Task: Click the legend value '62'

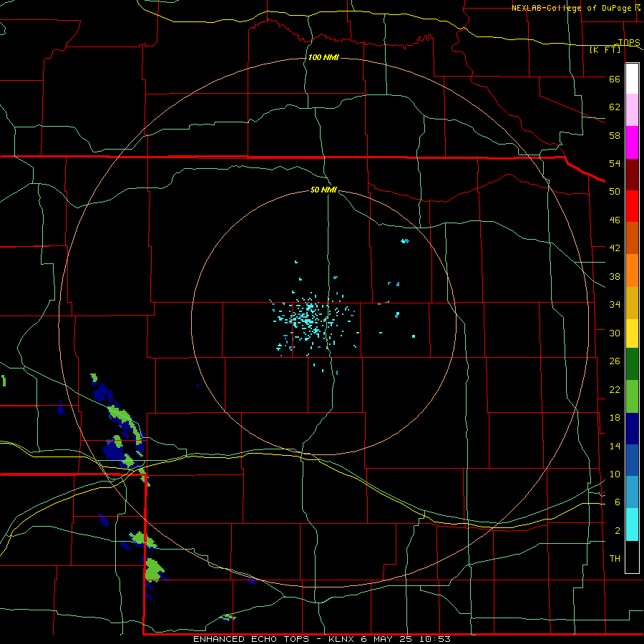Action: coord(615,107)
